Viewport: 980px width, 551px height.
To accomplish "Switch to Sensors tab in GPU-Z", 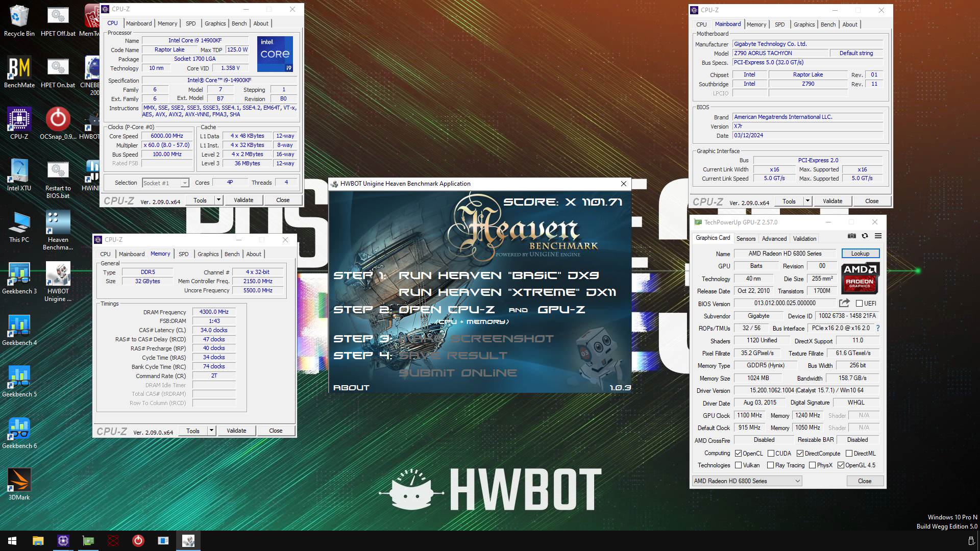I will (x=746, y=238).
